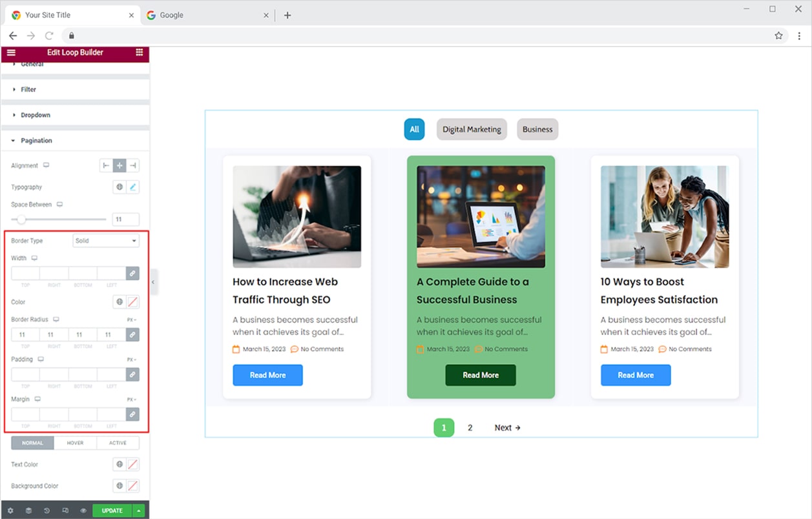812x519 pixels.
Task: Click the Typography global globe icon
Action: tap(120, 187)
